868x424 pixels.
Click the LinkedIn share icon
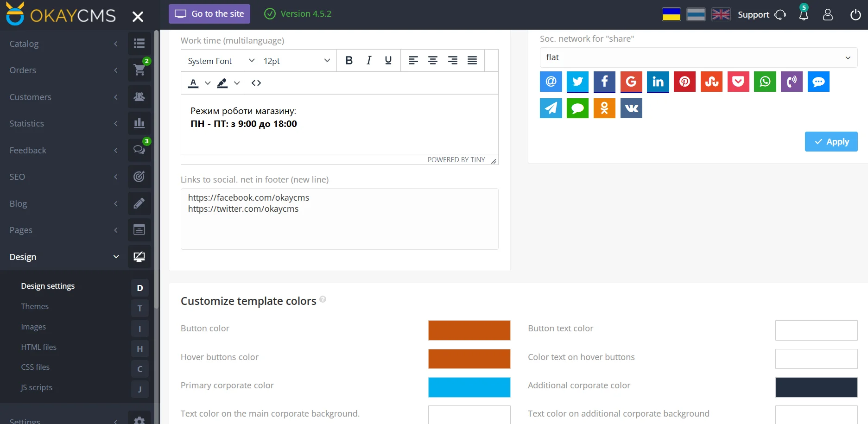pos(658,82)
